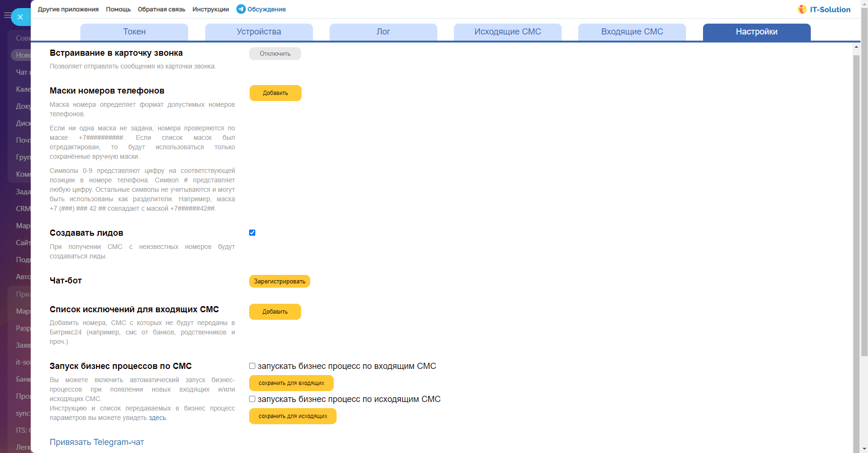
Task: Enable business process for входящим СМС
Action: point(252,366)
